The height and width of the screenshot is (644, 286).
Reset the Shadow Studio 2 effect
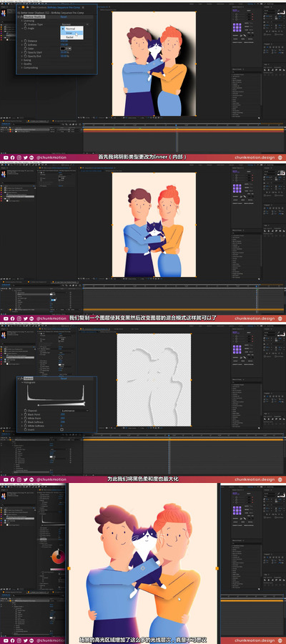[x=64, y=16]
